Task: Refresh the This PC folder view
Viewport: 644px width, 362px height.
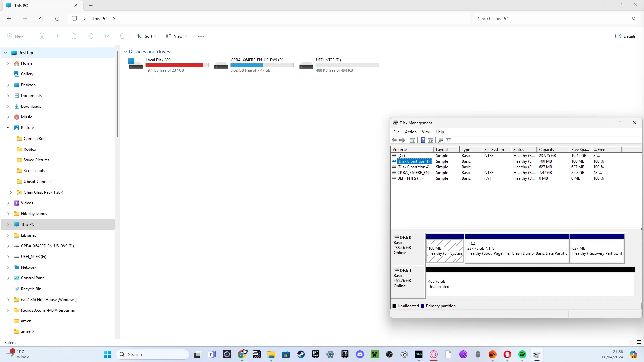Action: point(57,19)
